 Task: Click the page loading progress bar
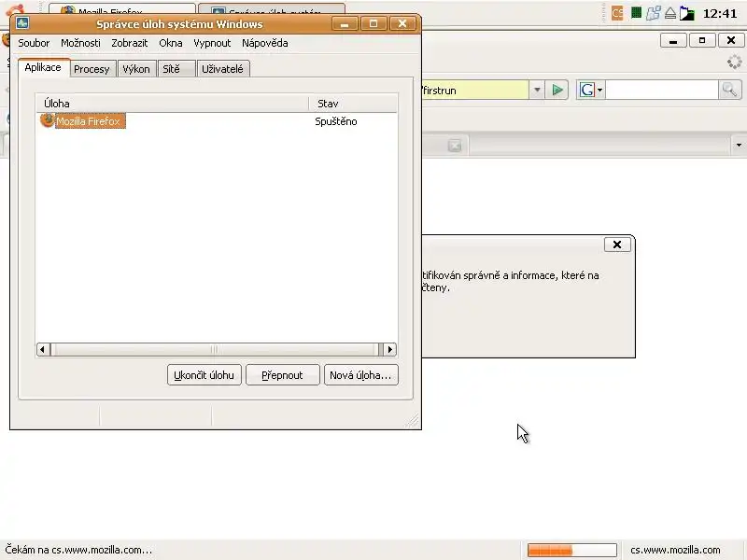point(571,550)
